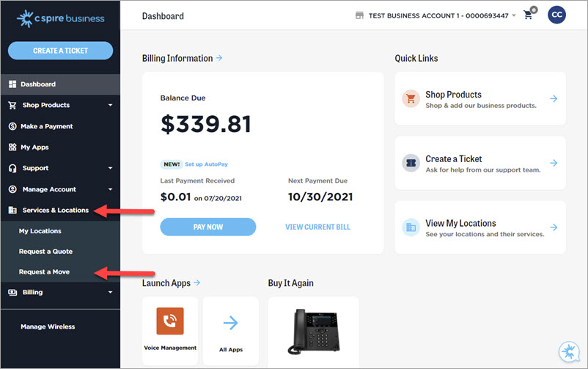Select Request a Move in sidebar

pyautogui.click(x=45, y=272)
